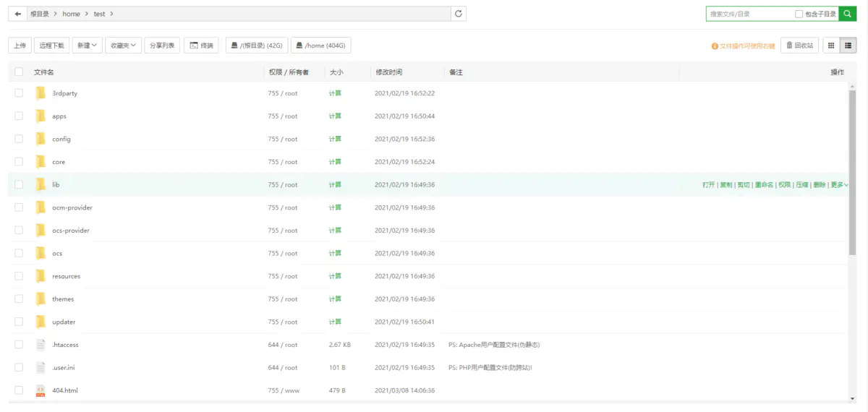The height and width of the screenshot is (412, 868).
Task: Click the ocm-provider folder icon
Action: [x=41, y=207]
